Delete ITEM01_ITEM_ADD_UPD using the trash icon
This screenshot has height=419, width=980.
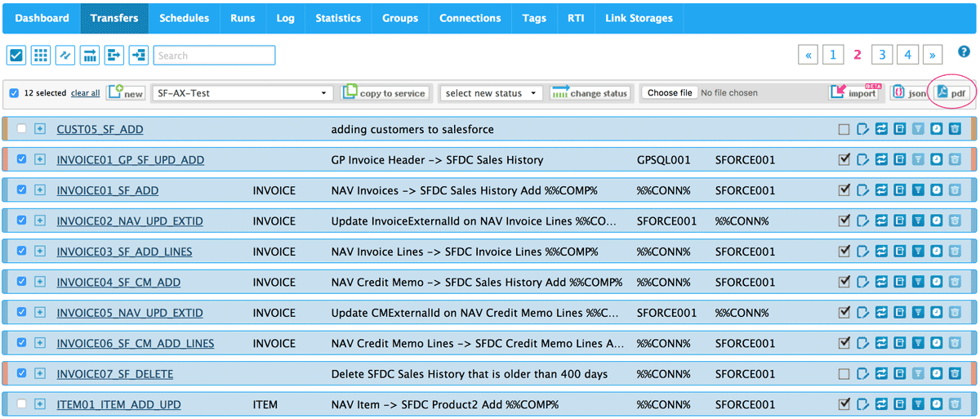(954, 404)
